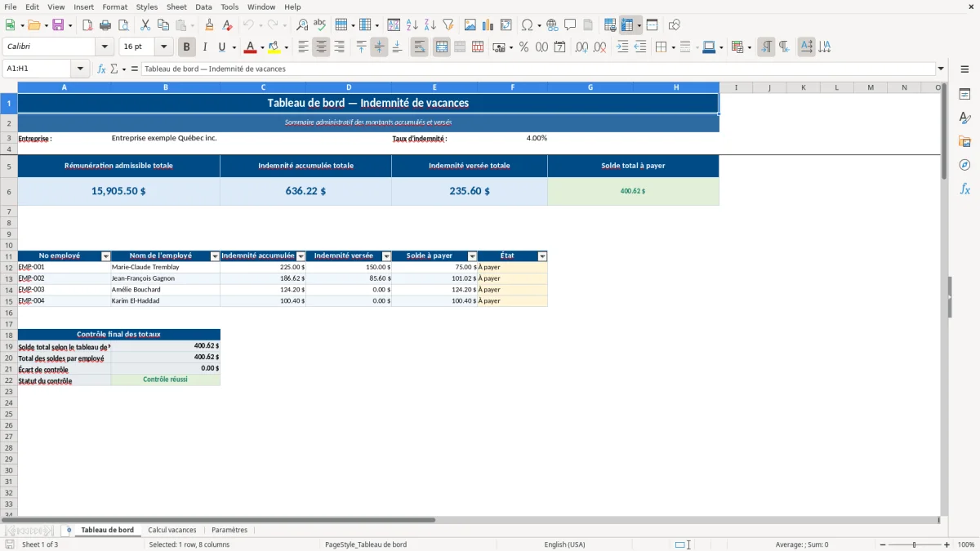Open the Sheet menu
The height and width of the screenshot is (551, 980).
176,7
